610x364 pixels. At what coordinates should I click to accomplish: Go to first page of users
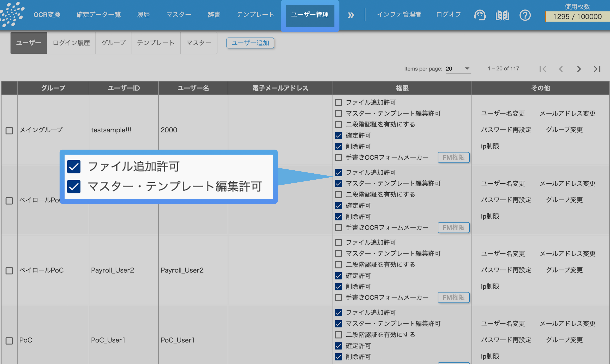click(x=543, y=69)
